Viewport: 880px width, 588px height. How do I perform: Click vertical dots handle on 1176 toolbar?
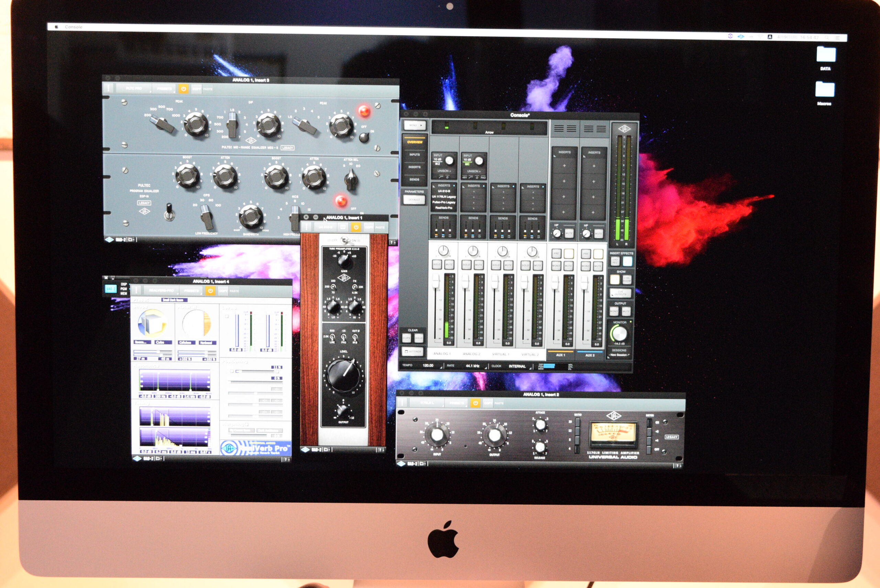(402, 403)
